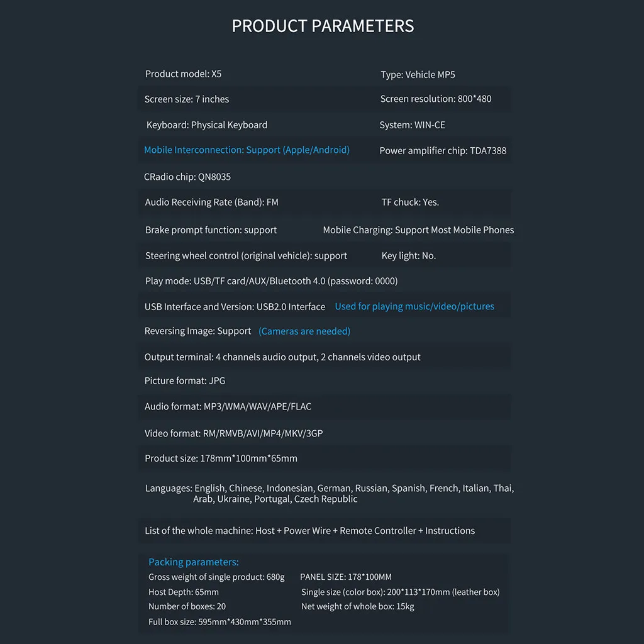Click the PRODUCT PARAMETERS heading
The height and width of the screenshot is (644, 644).
click(x=323, y=26)
